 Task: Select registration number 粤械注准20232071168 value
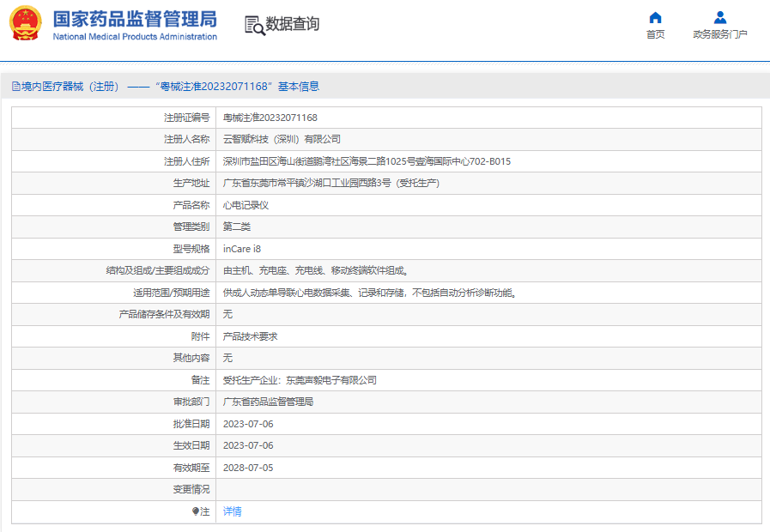pyautogui.click(x=270, y=118)
